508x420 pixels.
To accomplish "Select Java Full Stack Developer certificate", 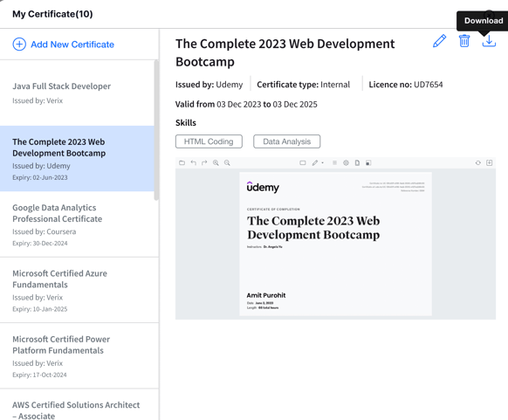I will [77, 93].
